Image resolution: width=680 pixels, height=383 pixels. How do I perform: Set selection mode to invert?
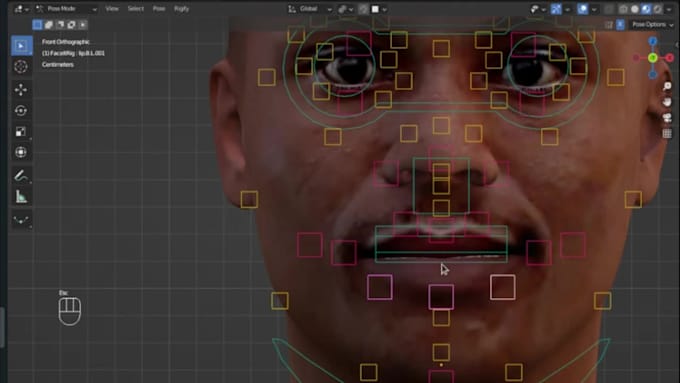point(71,25)
